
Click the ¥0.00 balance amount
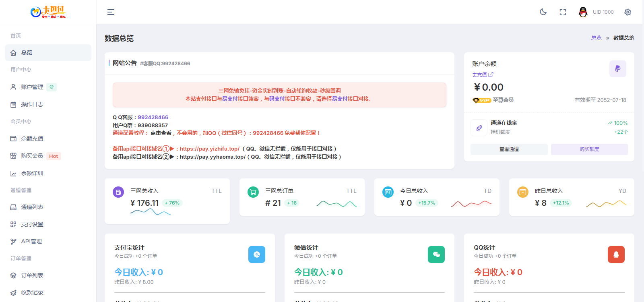point(489,87)
